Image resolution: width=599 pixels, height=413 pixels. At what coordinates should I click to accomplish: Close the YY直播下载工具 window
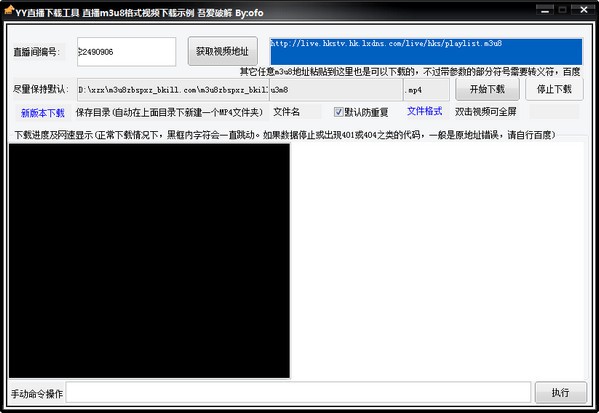tap(584, 10)
